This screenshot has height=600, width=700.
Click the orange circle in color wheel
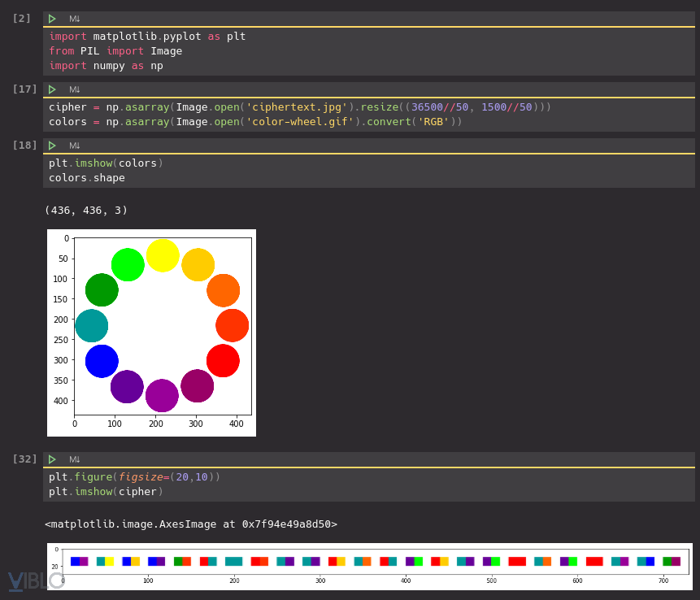tap(224, 290)
